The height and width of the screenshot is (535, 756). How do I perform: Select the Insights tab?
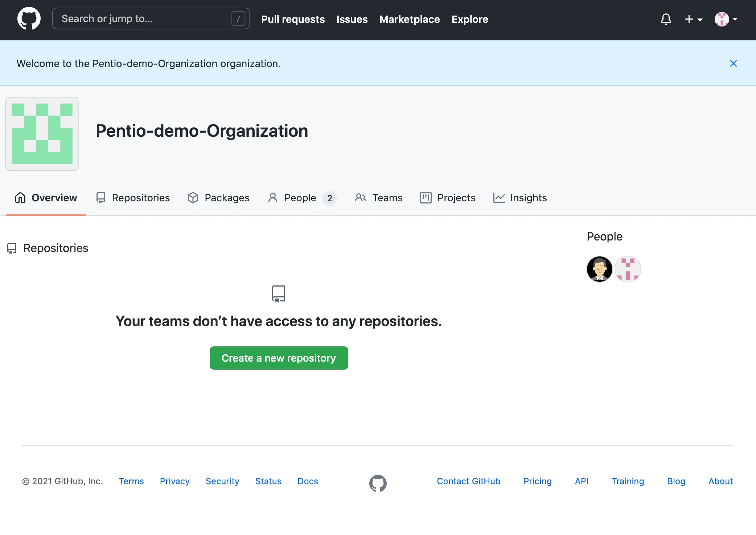pos(520,198)
